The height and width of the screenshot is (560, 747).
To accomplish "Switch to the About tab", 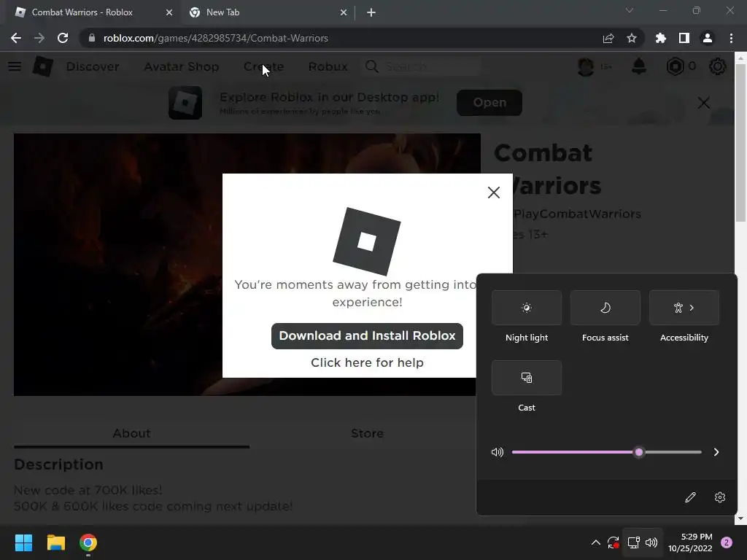I will pyautogui.click(x=131, y=433).
